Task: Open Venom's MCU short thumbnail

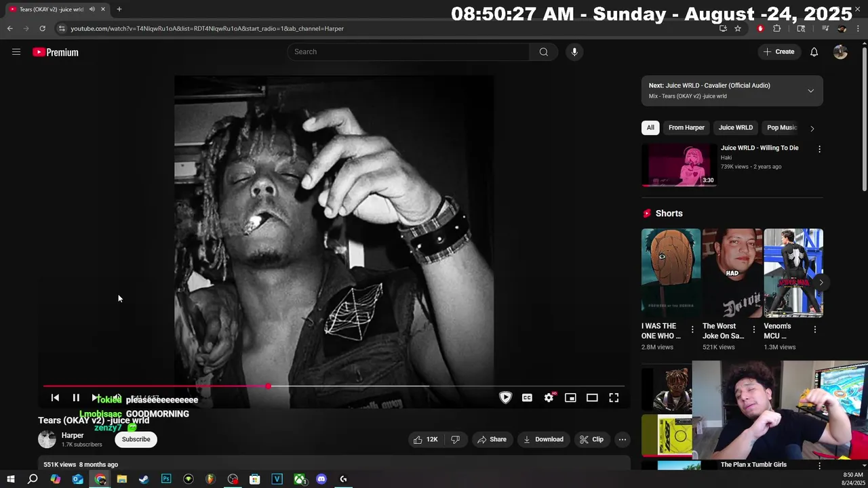Action: [793, 273]
